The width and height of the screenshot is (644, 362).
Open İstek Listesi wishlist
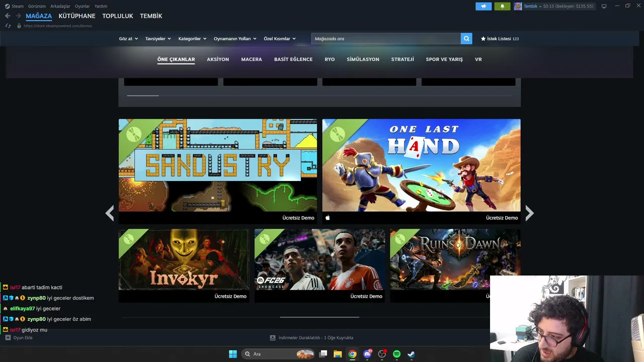coord(500,39)
